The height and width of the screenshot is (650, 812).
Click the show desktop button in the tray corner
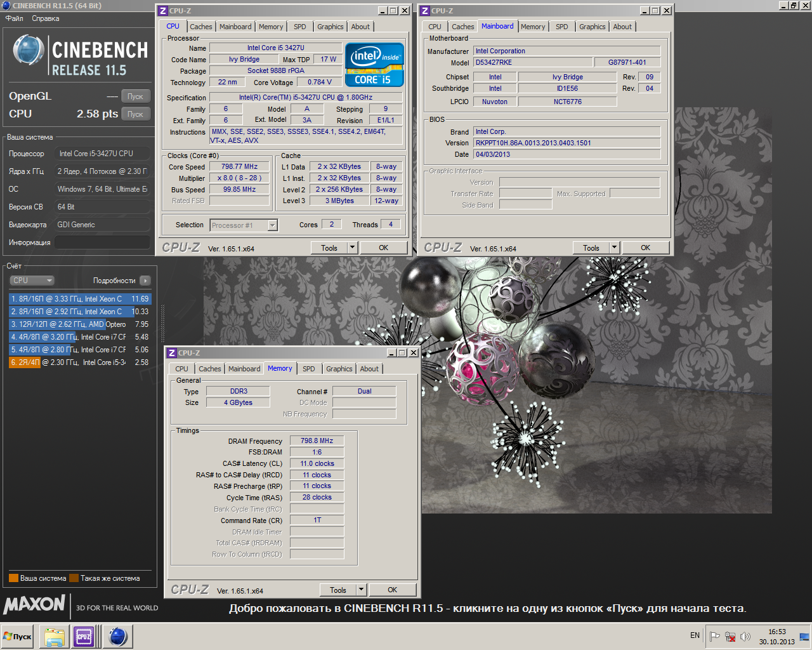pos(804,636)
